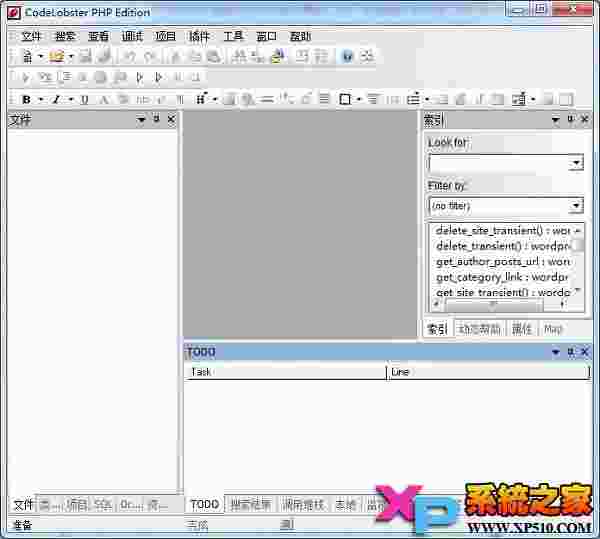Click the Open File folder icon
The height and width of the screenshot is (539, 600).
click(56, 57)
